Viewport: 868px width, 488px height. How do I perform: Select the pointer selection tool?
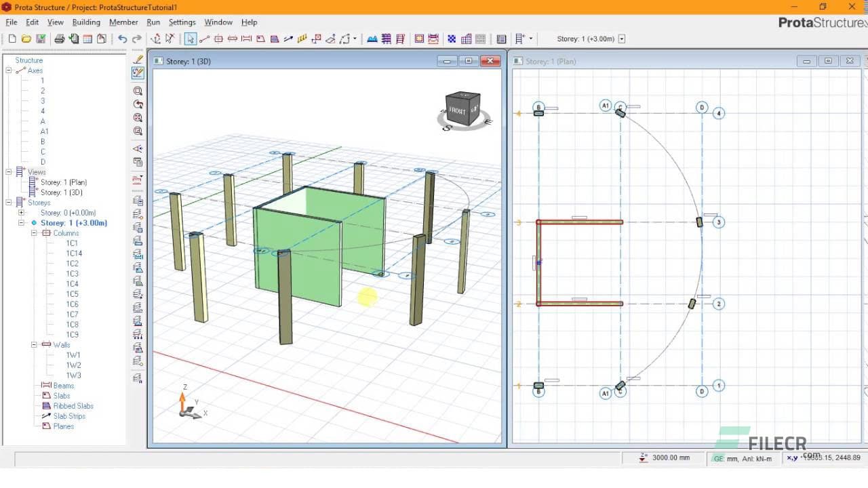[191, 39]
